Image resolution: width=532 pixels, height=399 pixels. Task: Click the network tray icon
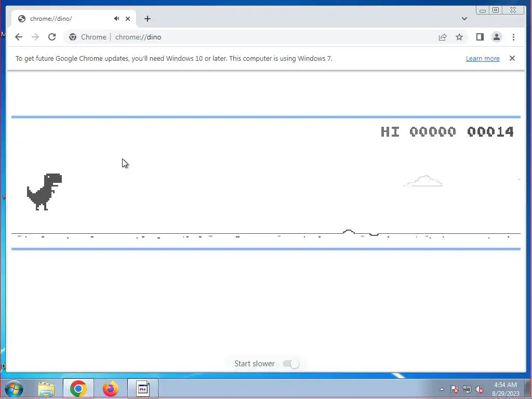[467, 389]
